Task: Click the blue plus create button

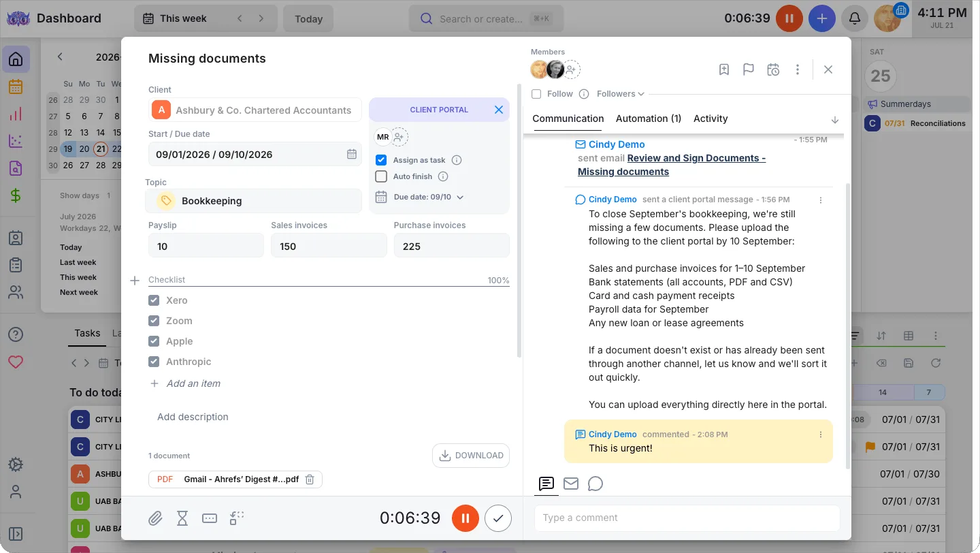Action: pyautogui.click(x=822, y=18)
